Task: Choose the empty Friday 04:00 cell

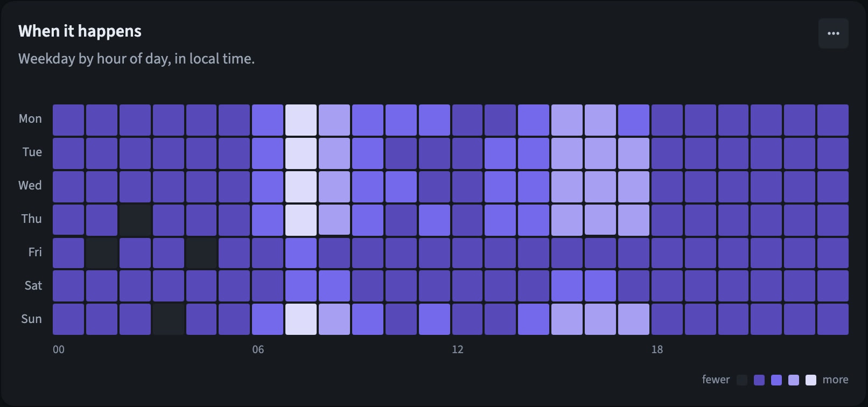Action: pos(201,254)
